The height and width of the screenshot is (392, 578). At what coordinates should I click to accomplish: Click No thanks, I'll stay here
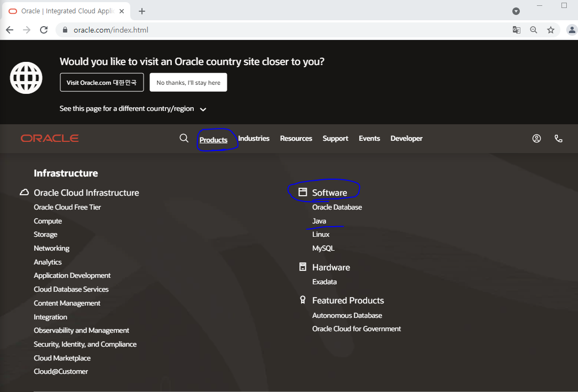coord(188,82)
